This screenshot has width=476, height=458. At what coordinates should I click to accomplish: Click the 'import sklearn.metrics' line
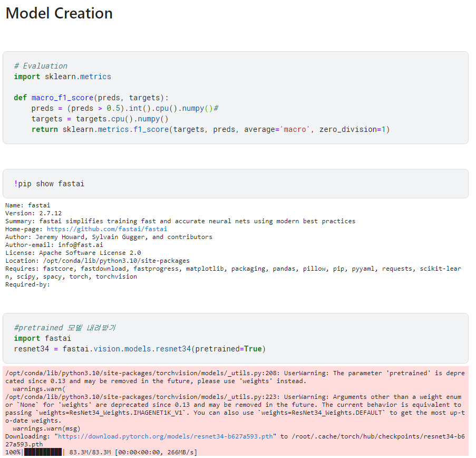click(63, 77)
